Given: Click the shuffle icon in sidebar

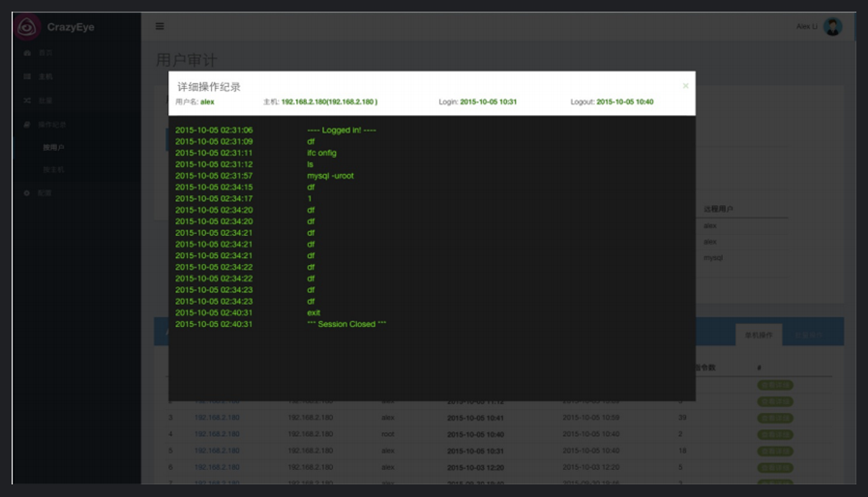Looking at the screenshot, I should (x=27, y=100).
